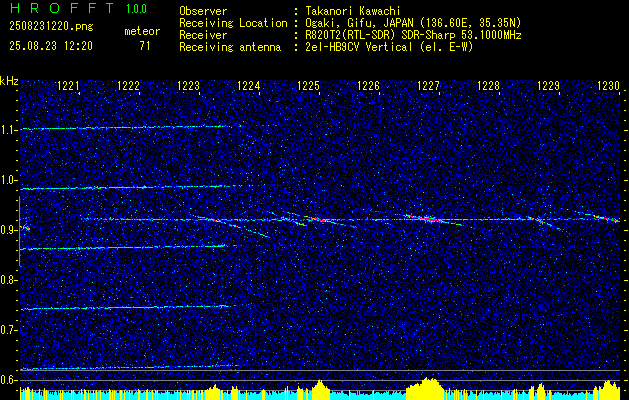Click the Receiver label
The width and height of the screenshot is (629, 400).
(x=203, y=35)
